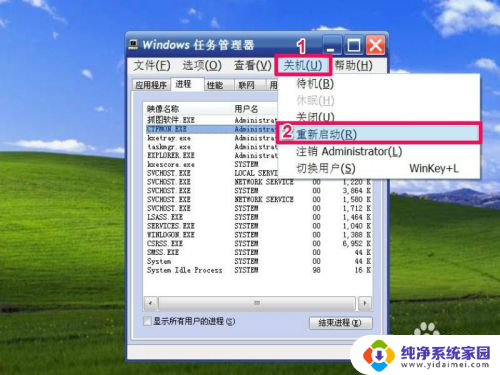The image size is (500, 375).
Task: Click the 1,712 K memory value
Action: (357, 208)
